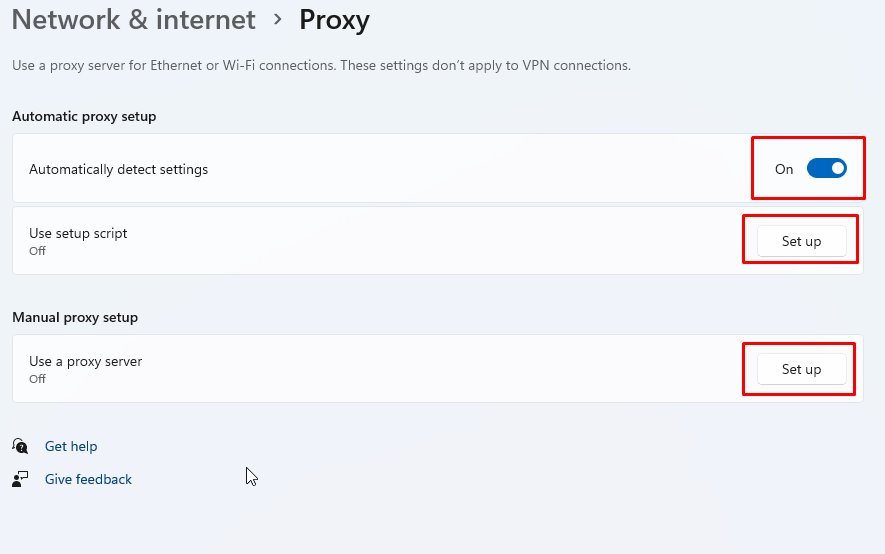This screenshot has height=554, width=885.
Task: Click the Get help question bubble icon
Action: pos(20,446)
